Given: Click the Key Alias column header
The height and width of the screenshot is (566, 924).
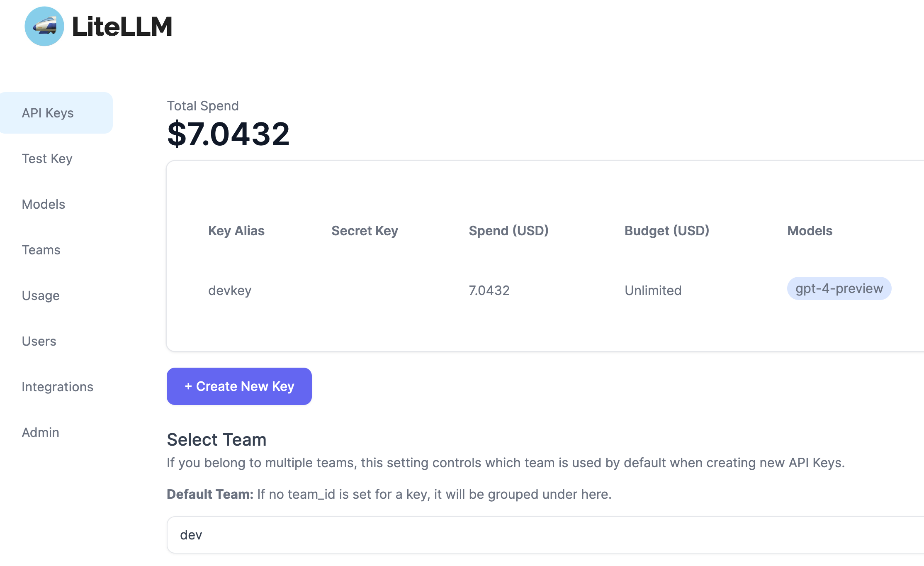Looking at the screenshot, I should pos(236,231).
